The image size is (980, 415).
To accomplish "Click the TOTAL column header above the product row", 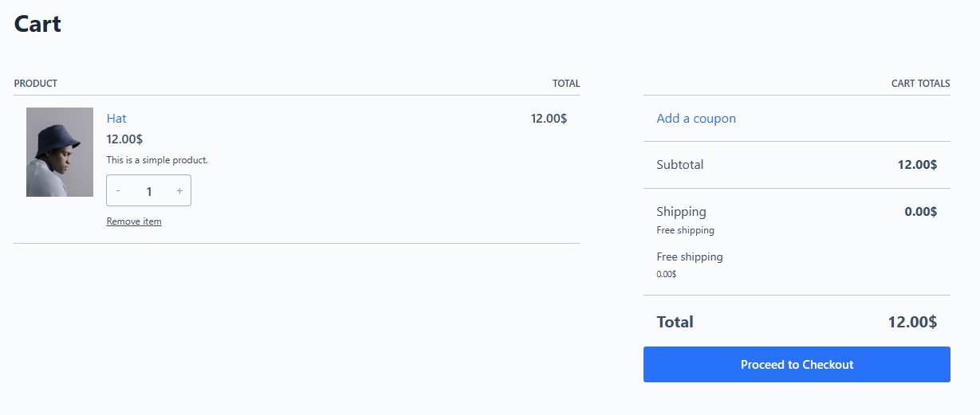I will coord(566,84).
